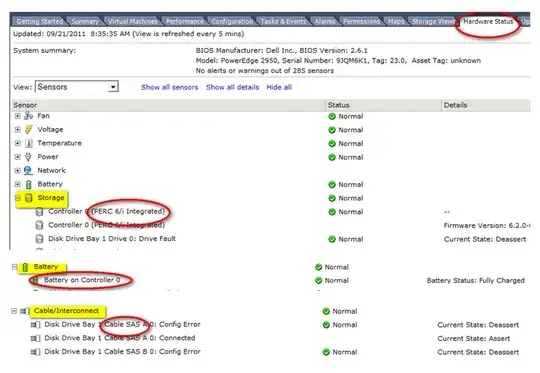The width and height of the screenshot is (540, 373).
Task: Expand the Fan sensor group
Action: point(18,116)
